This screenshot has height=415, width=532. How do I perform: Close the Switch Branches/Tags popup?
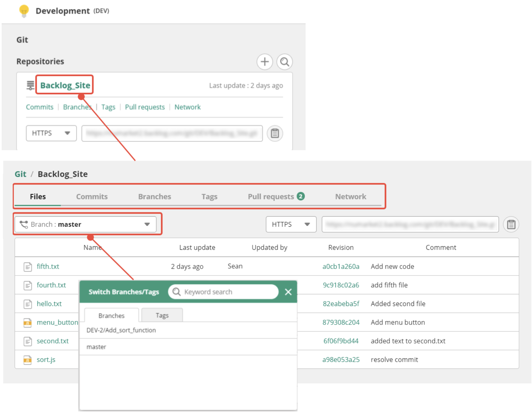pos(288,292)
